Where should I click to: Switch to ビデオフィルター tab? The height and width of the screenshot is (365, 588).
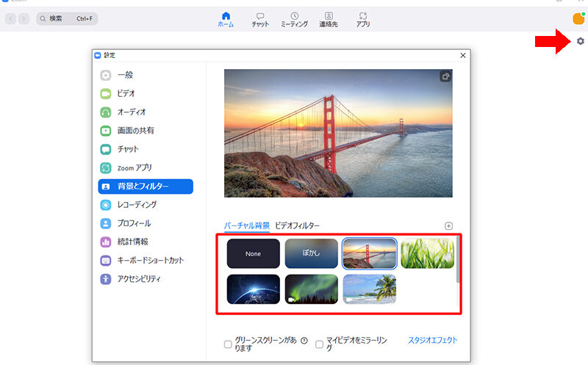coord(298,225)
